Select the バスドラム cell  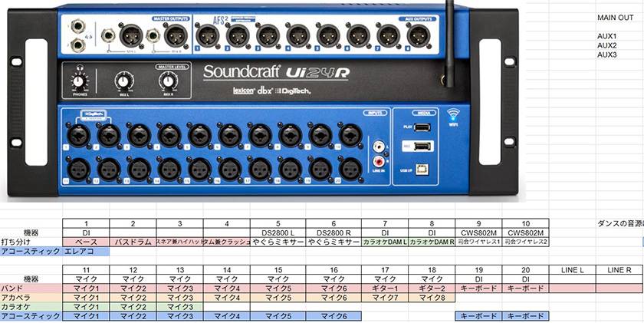[x=133, y=242]
